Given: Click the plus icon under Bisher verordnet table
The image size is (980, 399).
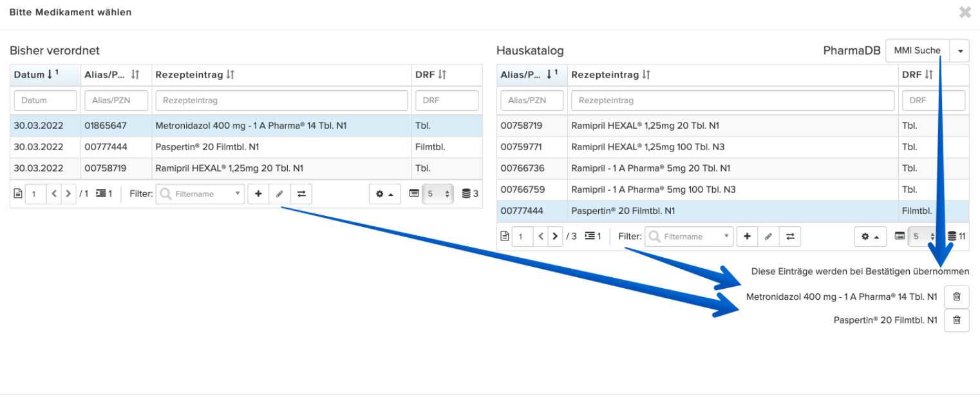Looking at the screenshot, I should point(258,193).
